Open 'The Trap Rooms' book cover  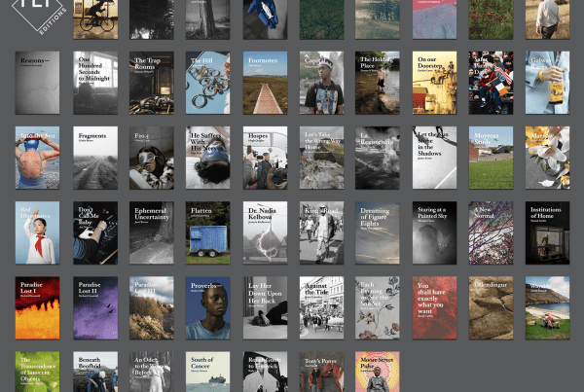pyautogui.click(x=152, y=83)
